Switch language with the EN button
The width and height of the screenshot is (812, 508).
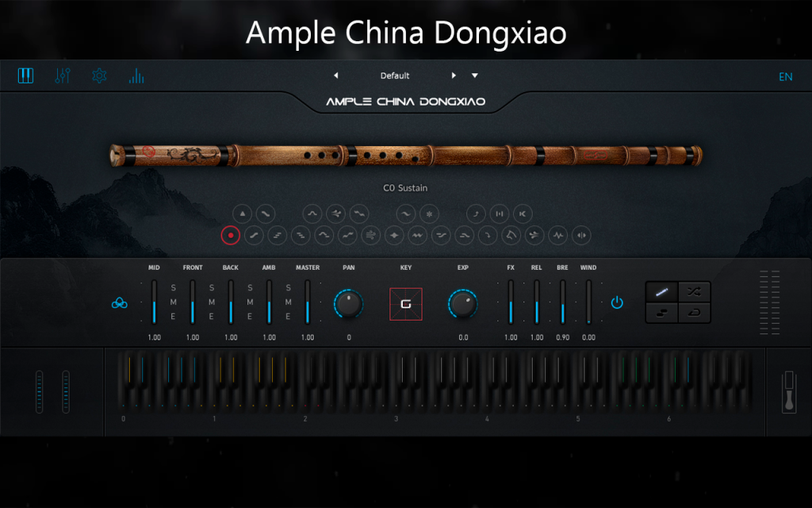click(x=786, y=77)
